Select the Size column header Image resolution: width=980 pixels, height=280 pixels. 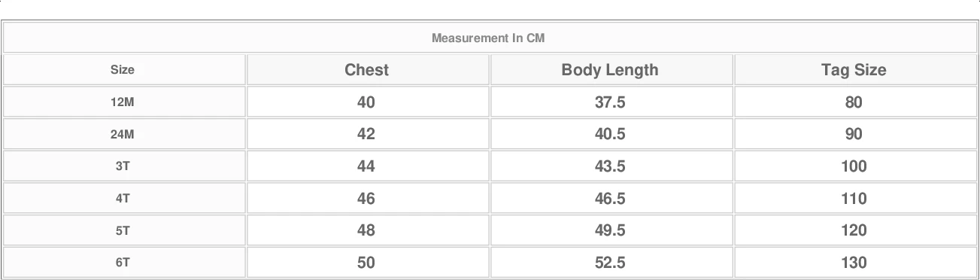coord(123,70)
